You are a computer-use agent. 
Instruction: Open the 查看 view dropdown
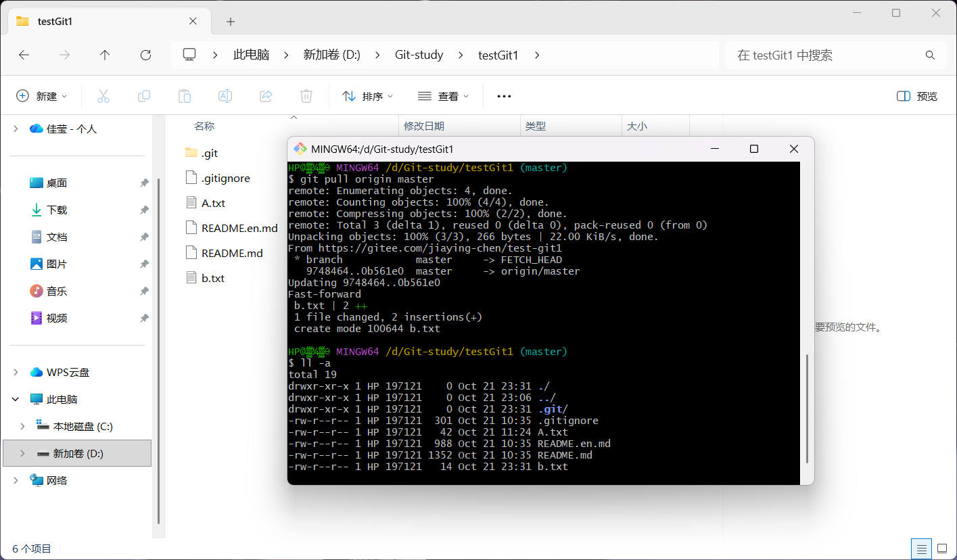click(444, 96)
